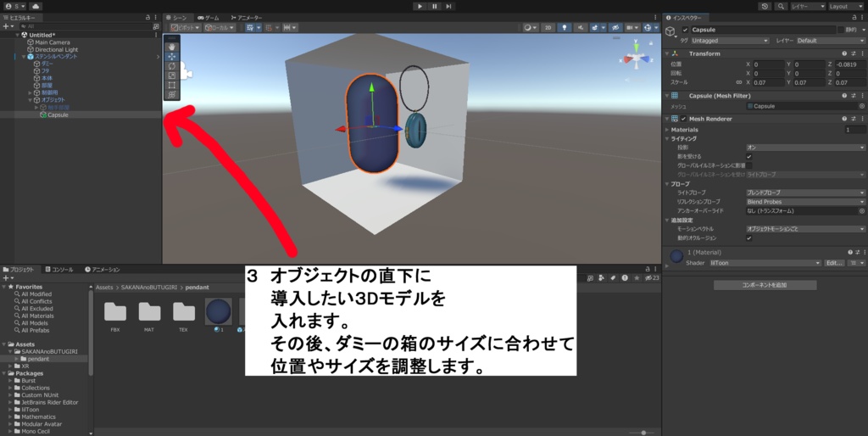Switch to the プロジェクト tab
The height and width of the screenshot is (436, 868).
pos(19,269)
